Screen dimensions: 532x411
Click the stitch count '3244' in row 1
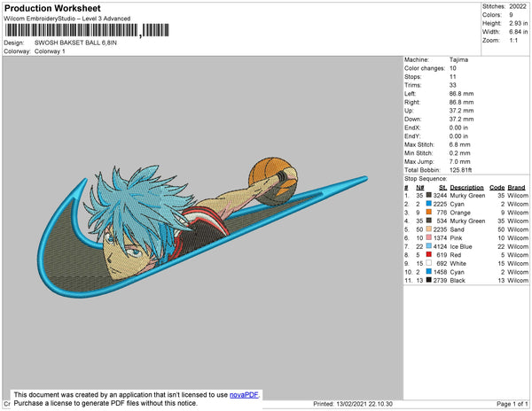pyautogui.click(x=440, y=196)
